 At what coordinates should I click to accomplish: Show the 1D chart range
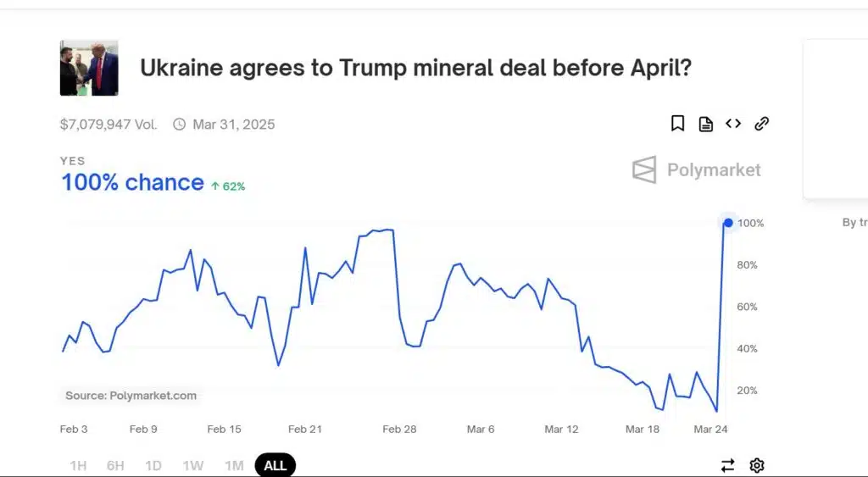(153, 465)
